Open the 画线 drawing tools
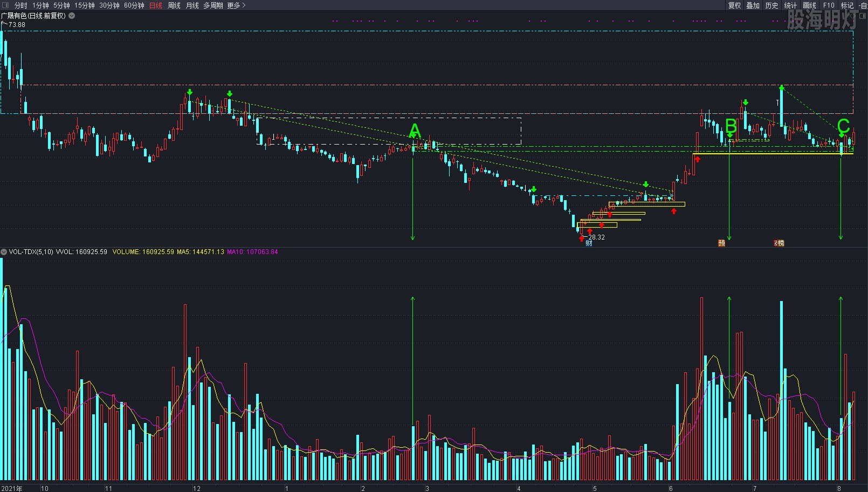 810,5
